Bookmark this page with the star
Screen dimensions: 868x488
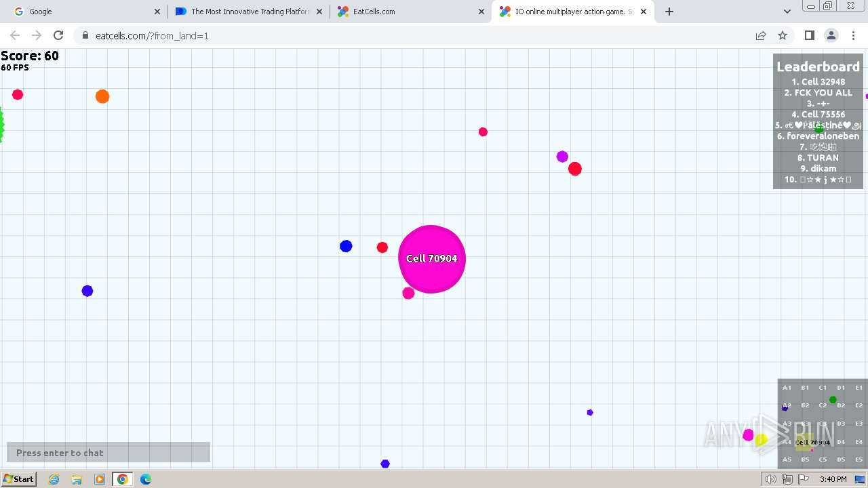tap(783, 35)
